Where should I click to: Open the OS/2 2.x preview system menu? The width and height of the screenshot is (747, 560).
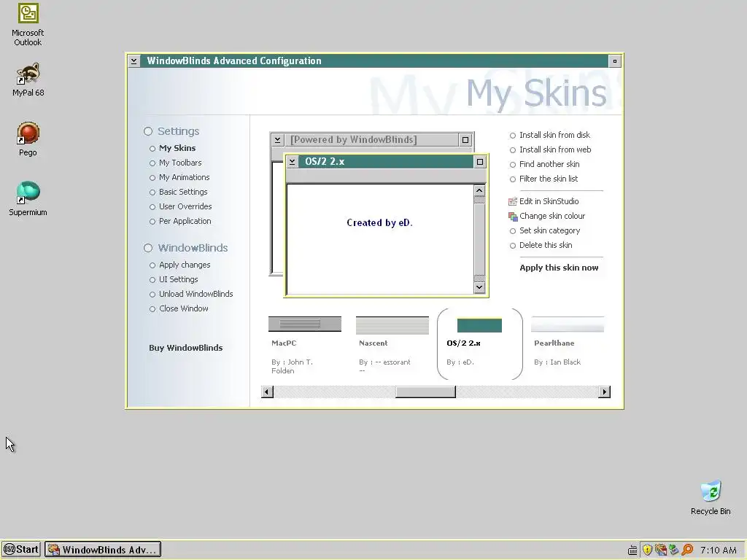[292, 162]
